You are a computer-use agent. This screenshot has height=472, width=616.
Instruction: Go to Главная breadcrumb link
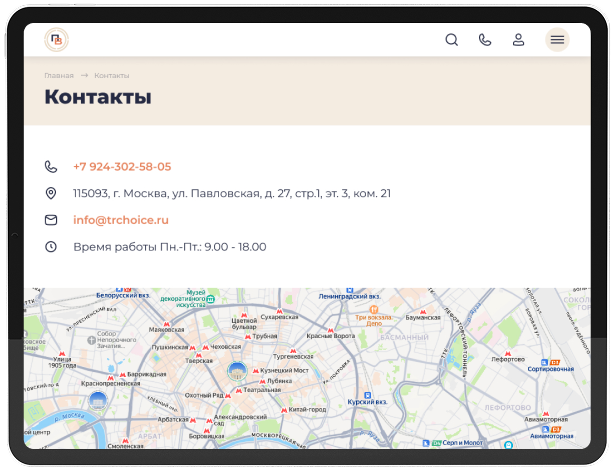coord(59,75)
